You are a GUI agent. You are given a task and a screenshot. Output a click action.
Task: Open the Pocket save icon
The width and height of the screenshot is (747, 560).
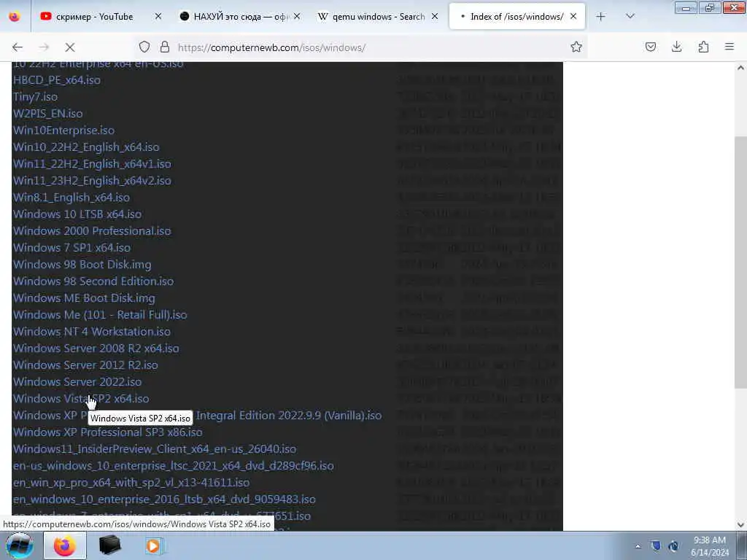coord(651,47)
